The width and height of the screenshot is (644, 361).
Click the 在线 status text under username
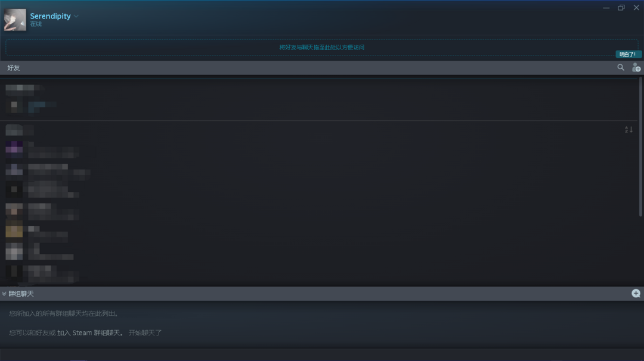(x=36, y=24)
